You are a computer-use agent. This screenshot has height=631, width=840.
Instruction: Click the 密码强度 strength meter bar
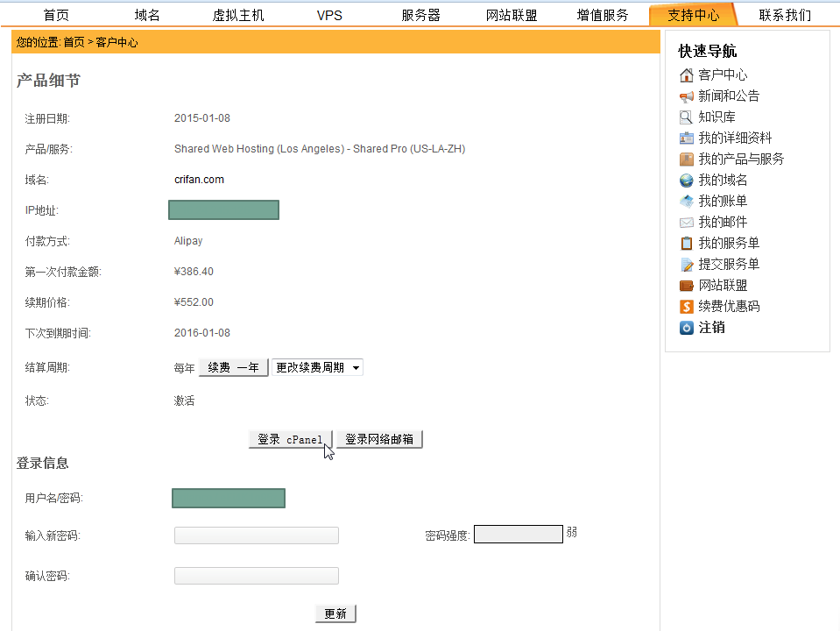[x=518, y=534]
